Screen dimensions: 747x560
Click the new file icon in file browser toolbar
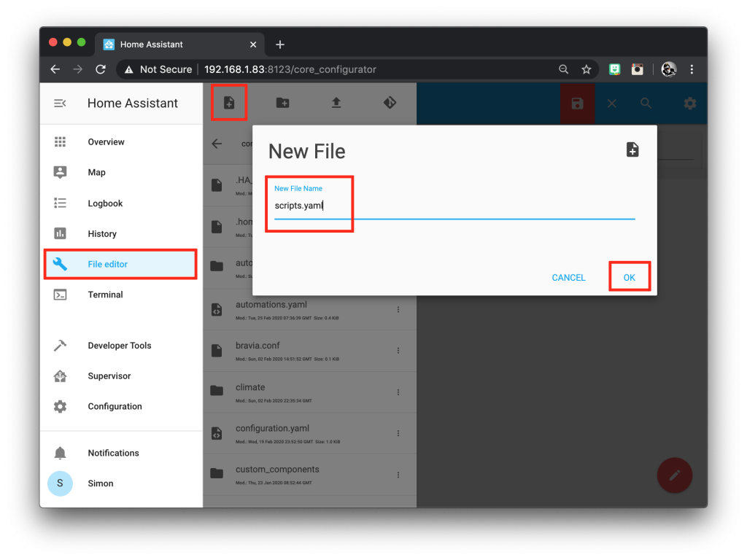coord(229,102)
